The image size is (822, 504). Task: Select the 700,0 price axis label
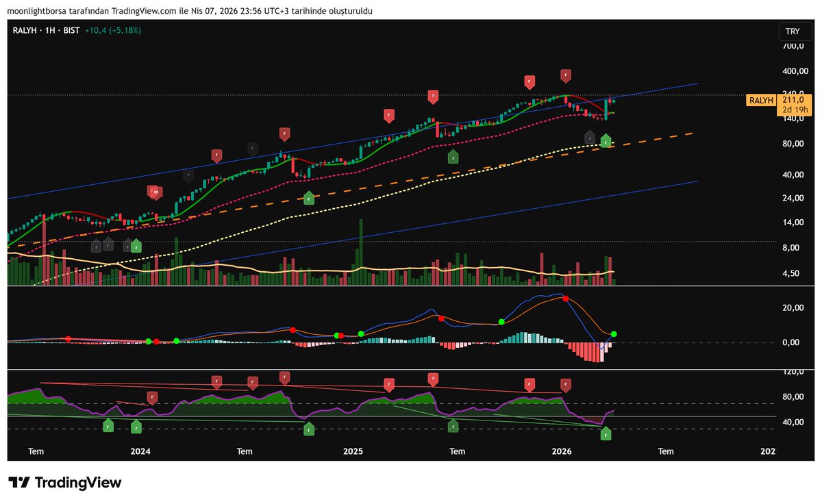click(792, 46)
